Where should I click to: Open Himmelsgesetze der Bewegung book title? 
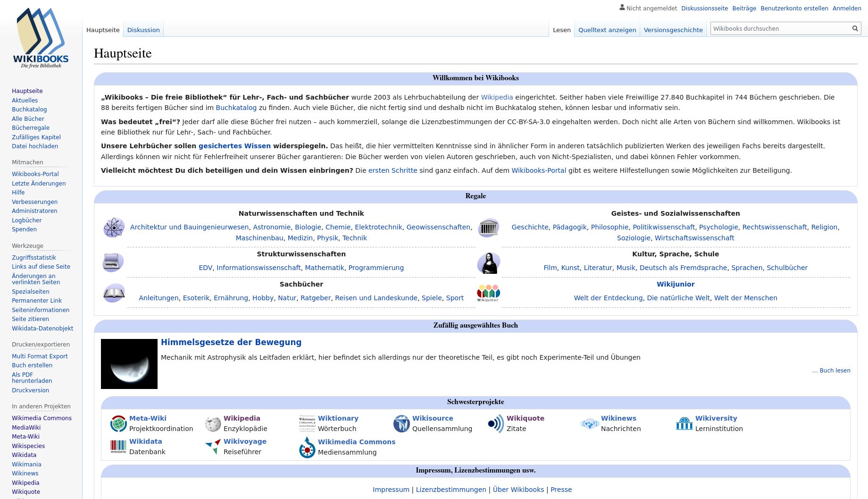(231, 342)
